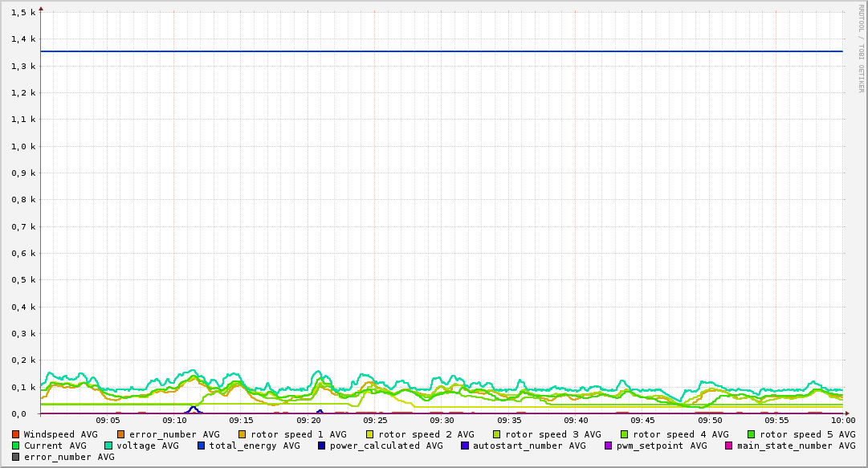Click the Windspeed AVG red legend swatch
This screenshot has width=868, height=468.
[15, 435]
